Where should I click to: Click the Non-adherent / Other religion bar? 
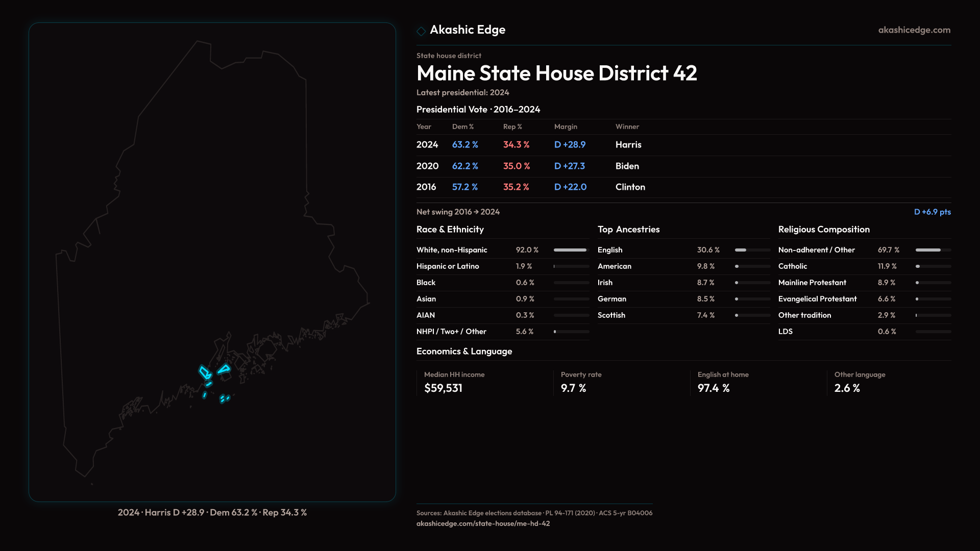pos(933,250)
